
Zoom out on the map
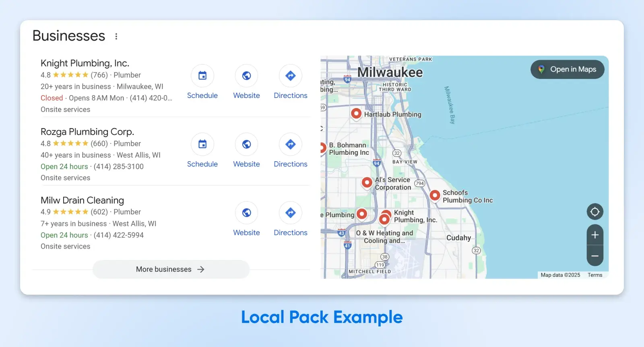click(x=594, y=256)
